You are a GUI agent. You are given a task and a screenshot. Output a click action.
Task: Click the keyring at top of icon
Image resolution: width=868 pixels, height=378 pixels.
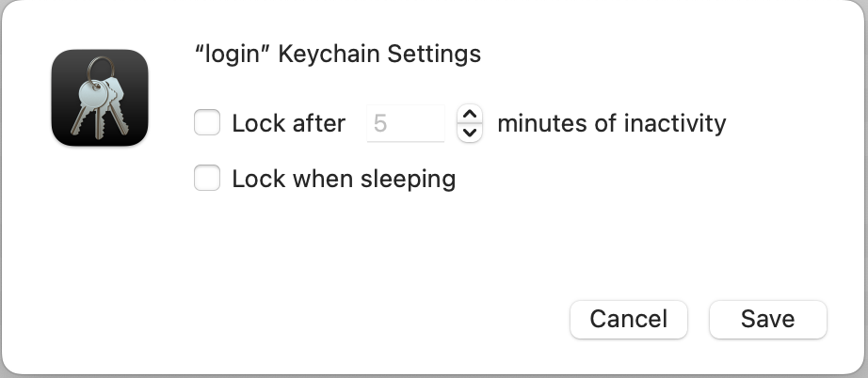102,67
